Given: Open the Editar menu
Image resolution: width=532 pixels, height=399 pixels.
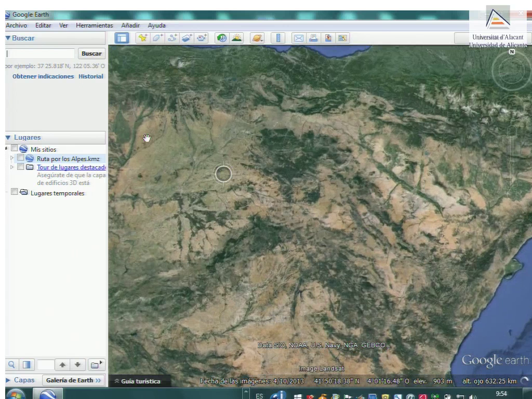Looking at the screenshot, I should click(43, 25).
